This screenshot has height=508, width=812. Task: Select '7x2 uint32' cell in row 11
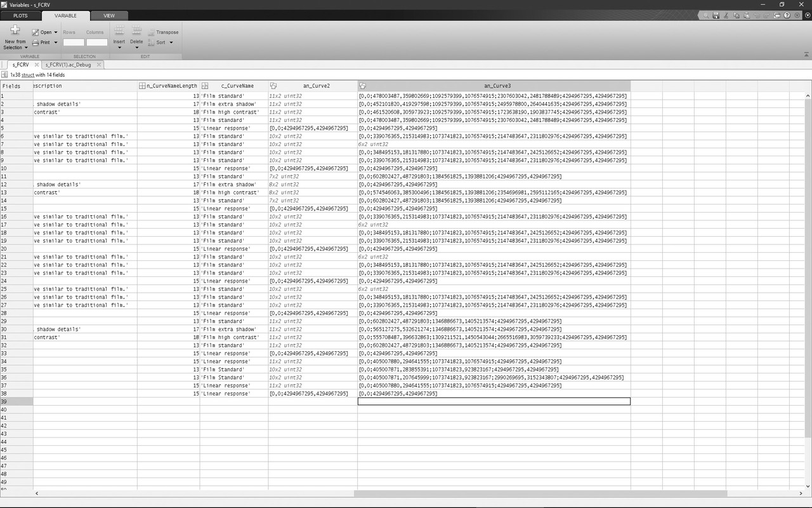(313, 177)
